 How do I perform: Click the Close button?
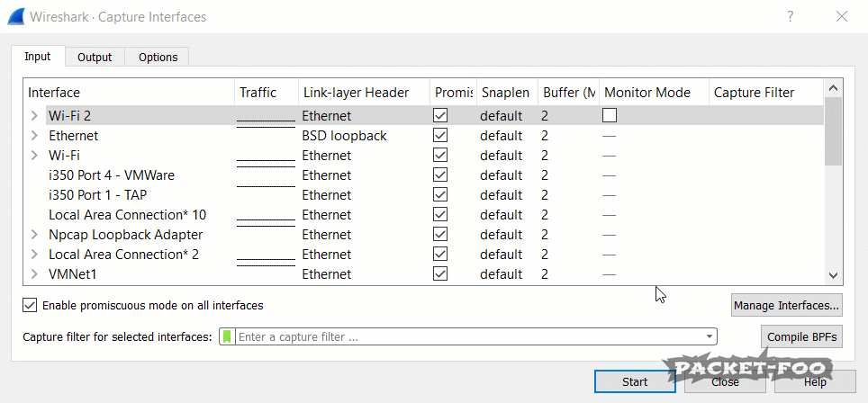pyautogui.click(x=725, y=381)
